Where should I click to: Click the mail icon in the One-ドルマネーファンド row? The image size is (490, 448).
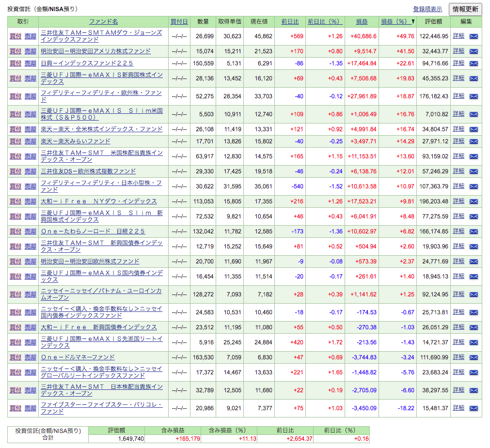coord(474,357)
